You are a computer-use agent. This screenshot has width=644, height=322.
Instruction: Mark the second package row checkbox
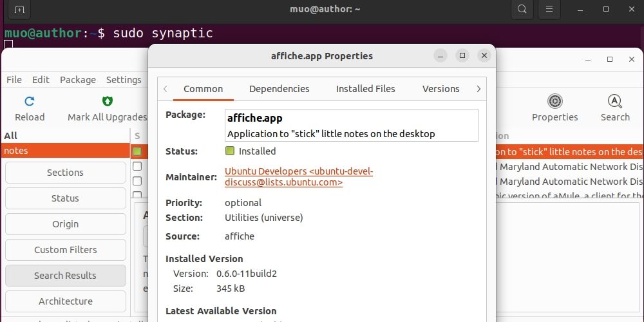137,166
